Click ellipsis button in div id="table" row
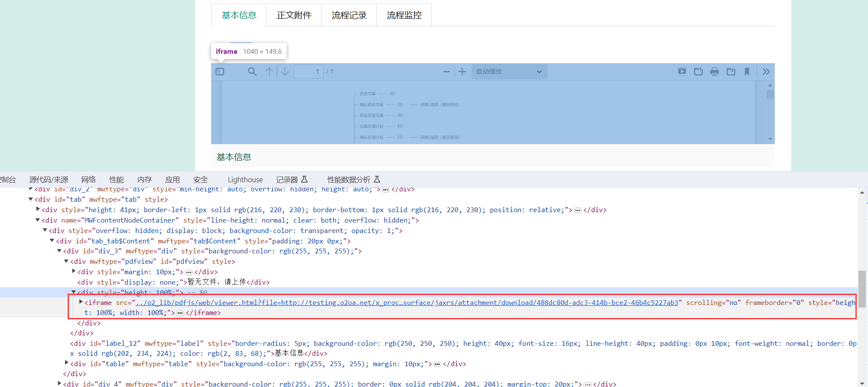 pyautogui.click(x=437, y=364)
